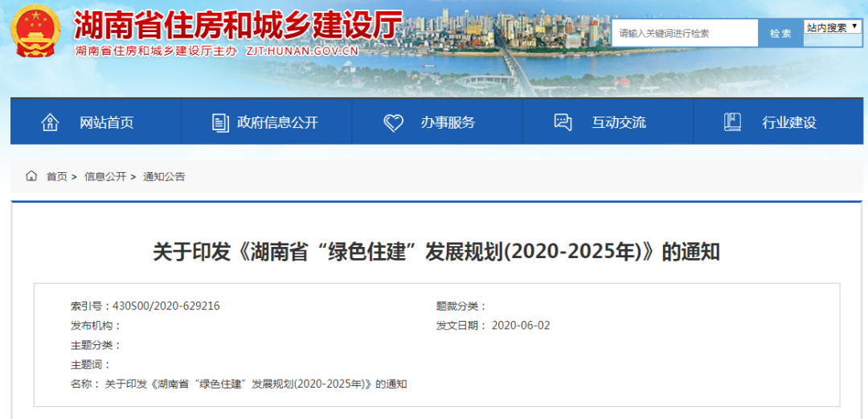Click the 名称 row document name text

256,384
